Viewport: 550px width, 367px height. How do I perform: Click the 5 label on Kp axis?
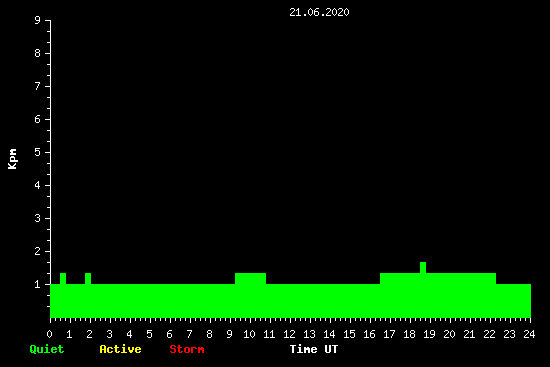pyautogui.click(x=38, y=152)
